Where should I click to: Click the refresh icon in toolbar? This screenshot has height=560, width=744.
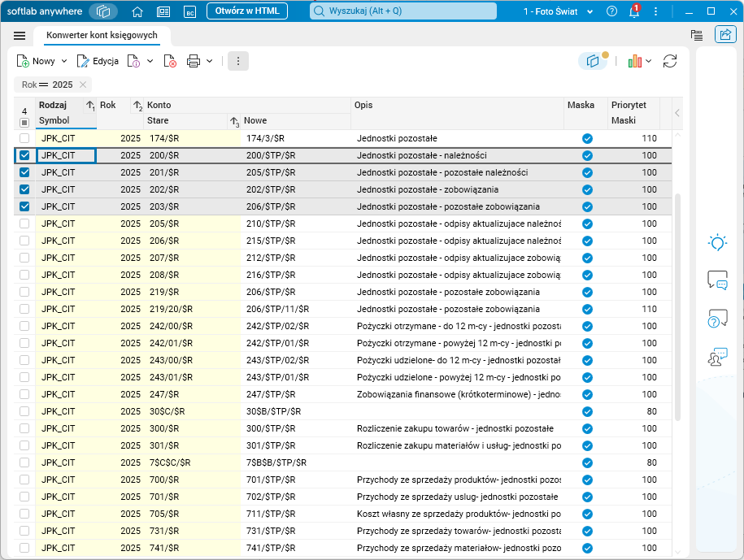670,61
